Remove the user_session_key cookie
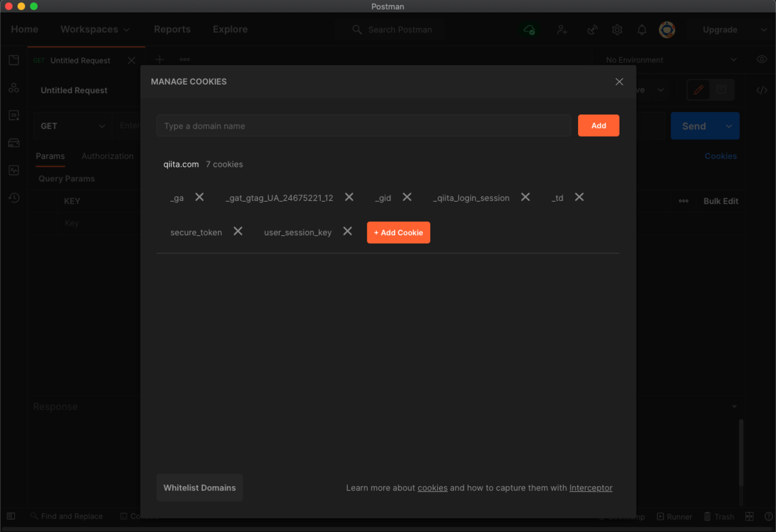 coord(348,231)
